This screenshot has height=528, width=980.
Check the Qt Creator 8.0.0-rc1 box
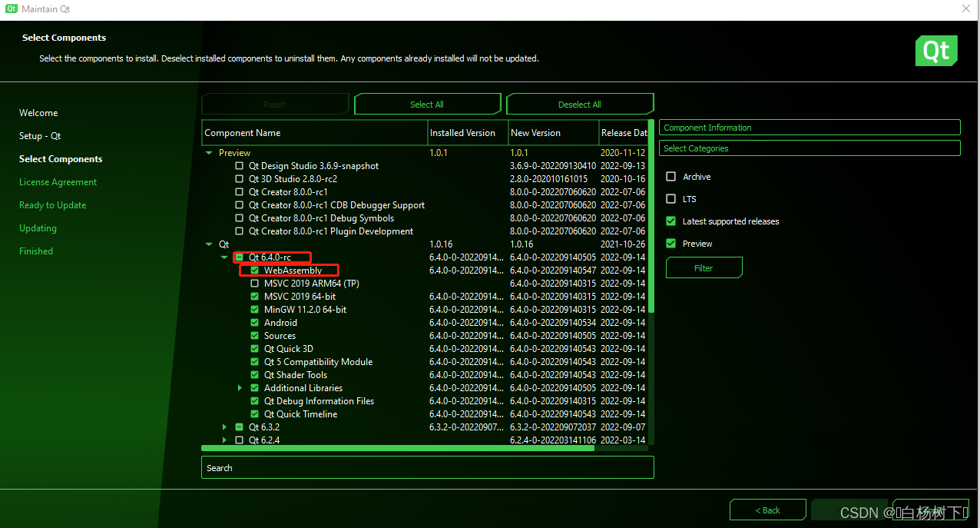[240, 192]
